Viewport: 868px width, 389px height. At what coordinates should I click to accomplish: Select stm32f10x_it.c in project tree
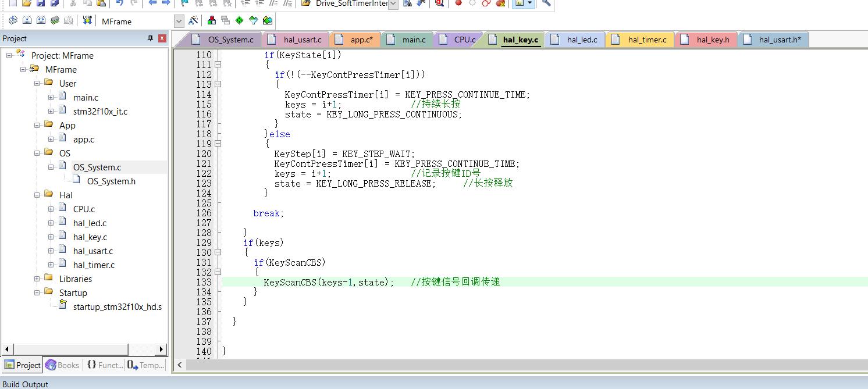(100, 111)
